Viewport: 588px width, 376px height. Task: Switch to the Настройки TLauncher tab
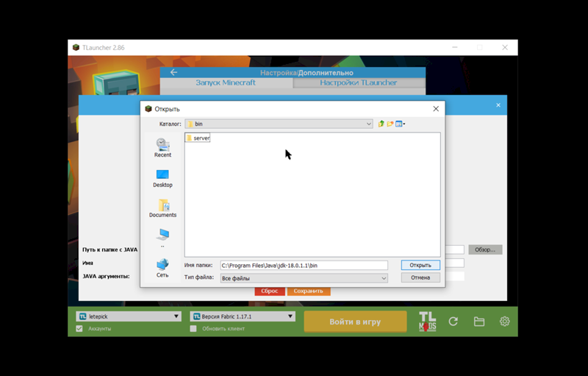point(359,83)
